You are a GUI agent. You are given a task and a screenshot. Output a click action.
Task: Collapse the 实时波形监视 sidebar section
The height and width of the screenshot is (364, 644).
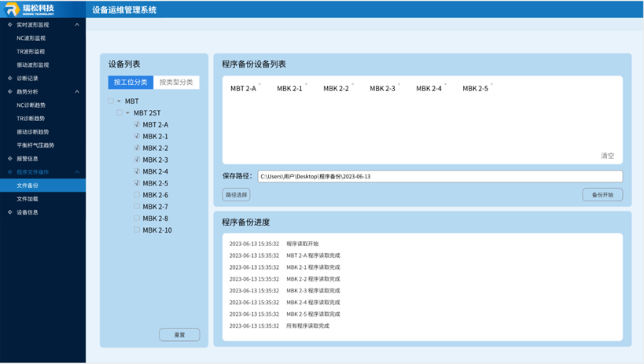click(x=77, y=25)
